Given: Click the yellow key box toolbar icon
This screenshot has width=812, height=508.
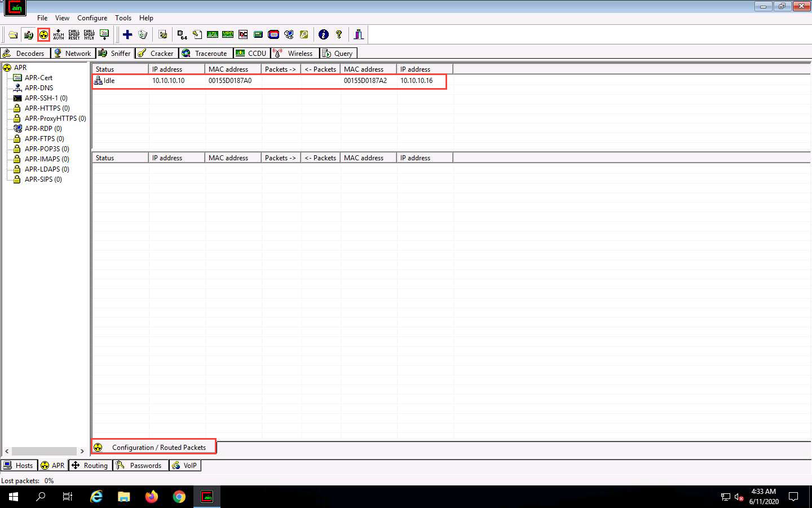Looking at the screenshot, I should pos(304,35).
